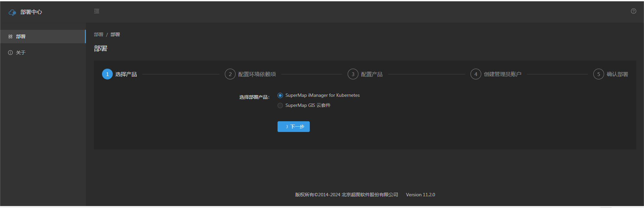Click the second 部署 breadcrumb link
This screenshot has width=644, height=208.
click(x=115, y=34)
